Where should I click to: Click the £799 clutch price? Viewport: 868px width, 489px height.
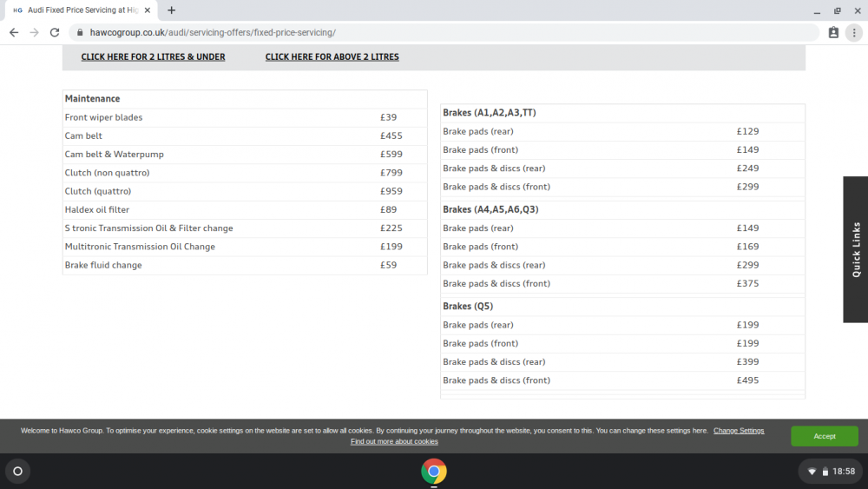[391, 173]
